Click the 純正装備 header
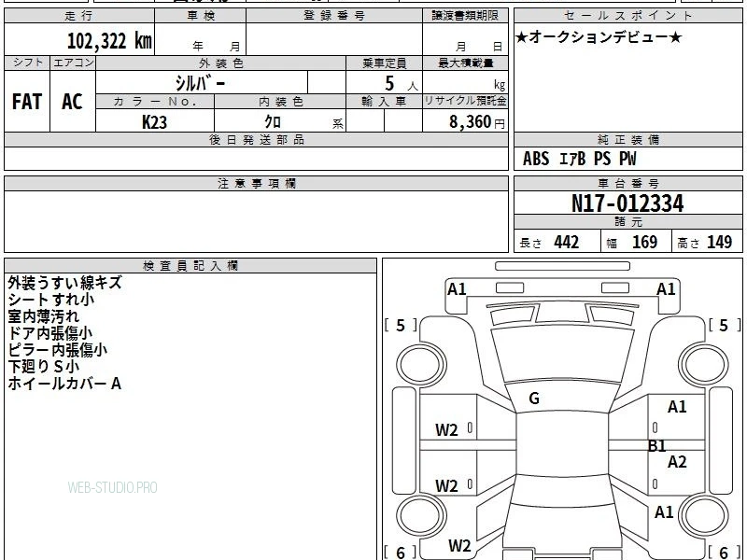This screenshot has width=747, height=560. coord(627,139)
